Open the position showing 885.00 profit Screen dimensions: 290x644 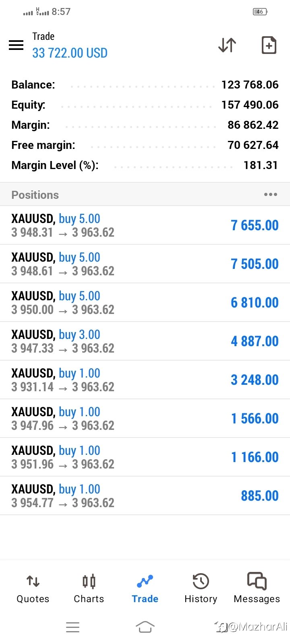[145, 496]
